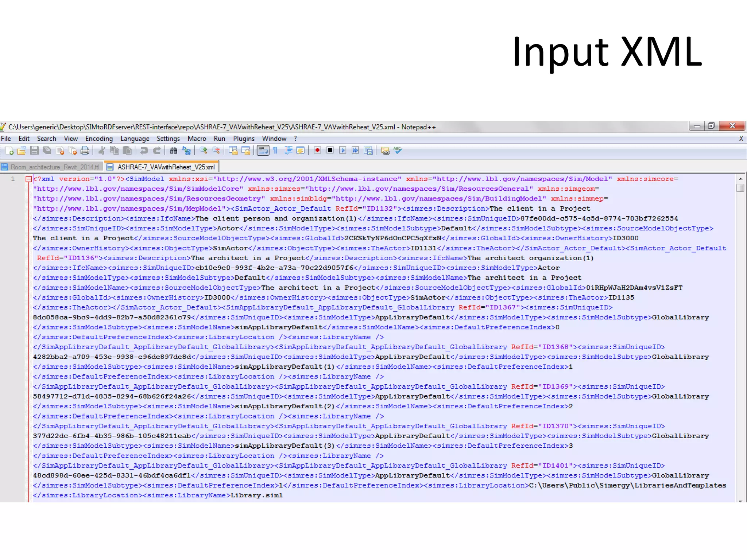Copy selection to clipboard
This screenshot has height=560, width=747.
point(115,150)
